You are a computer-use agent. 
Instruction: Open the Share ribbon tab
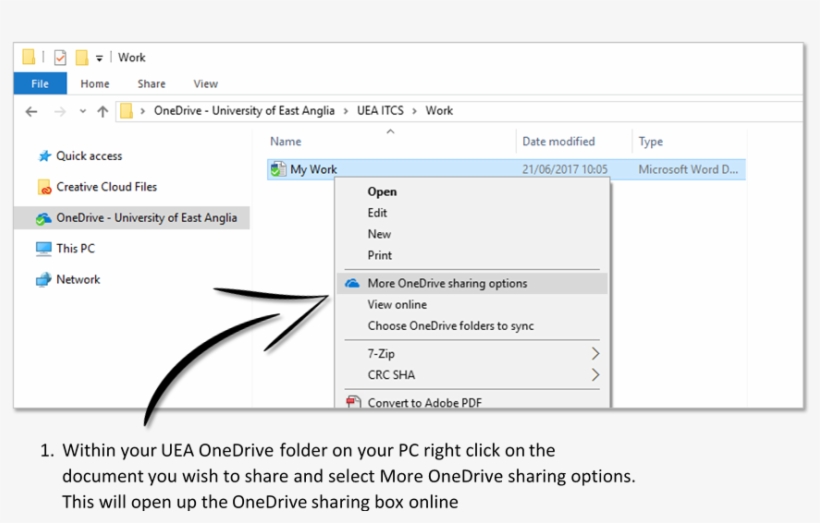coord(151,84)
